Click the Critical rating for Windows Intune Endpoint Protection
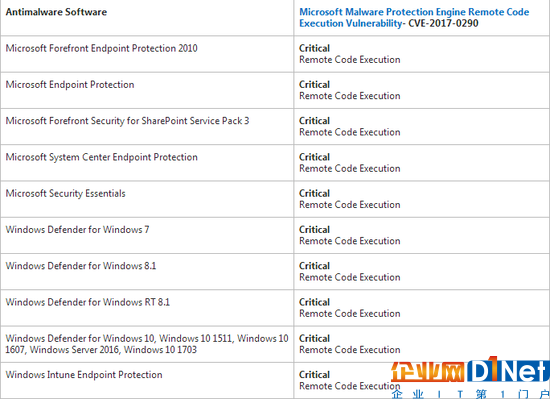The height and width of the screenshot is (399, 550). coord(314,374)
